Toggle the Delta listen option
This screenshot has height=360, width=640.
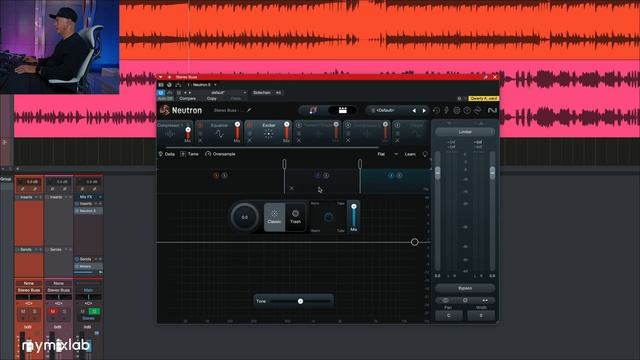(x=167, y=154)
